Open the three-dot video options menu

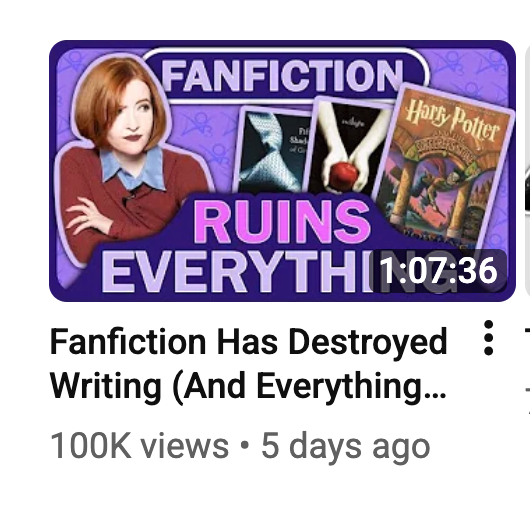(488, 338)
